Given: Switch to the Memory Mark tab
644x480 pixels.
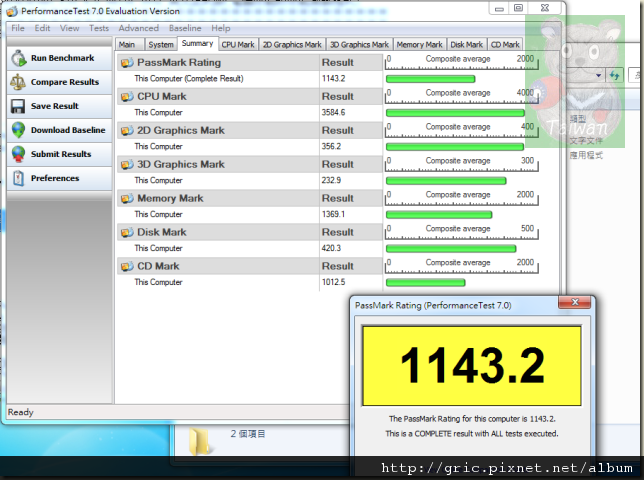Looking at the screenshot, I should (419, 44).
